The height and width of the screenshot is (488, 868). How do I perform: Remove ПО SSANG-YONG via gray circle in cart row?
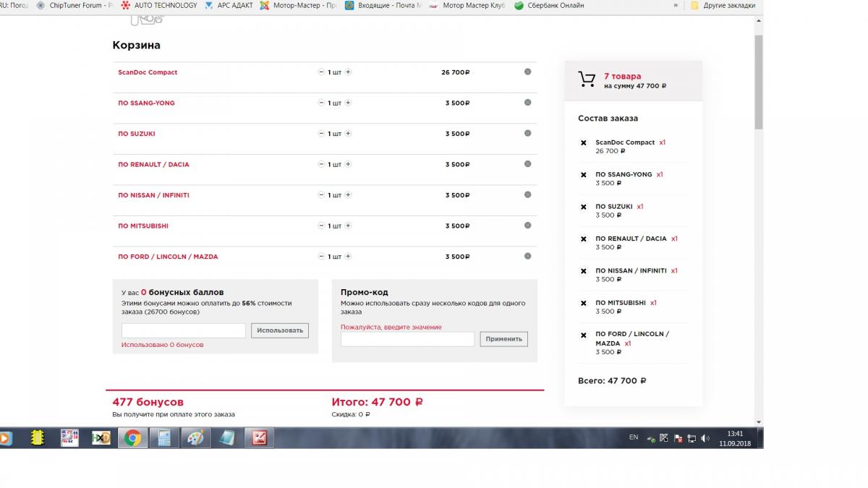[527, 102]
